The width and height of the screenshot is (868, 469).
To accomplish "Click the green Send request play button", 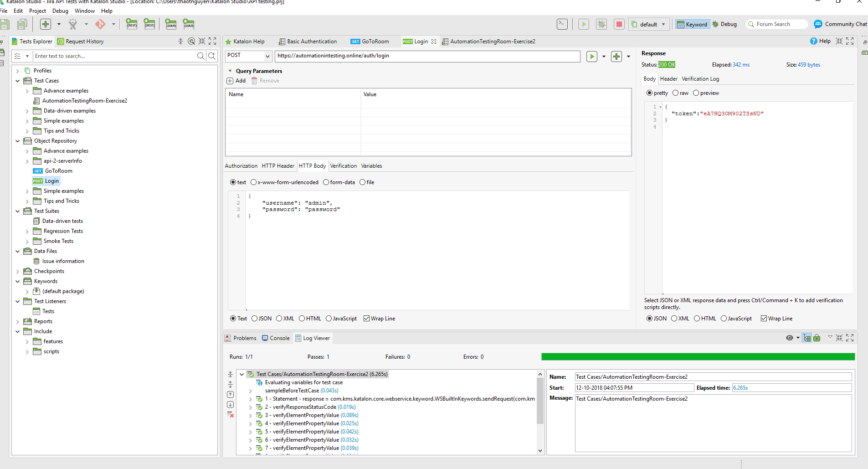I will click(591, 57).
